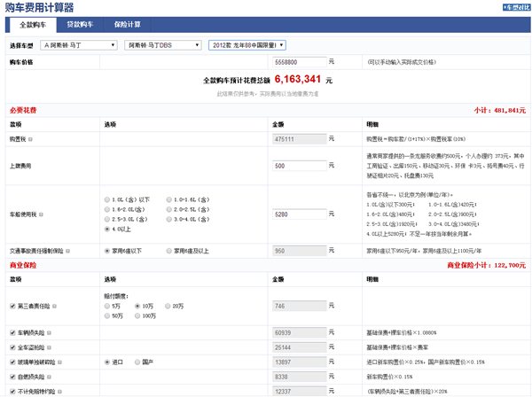Choose 5万 compensation limit
This screenshot has height=397, width=532.
(107, 306)
